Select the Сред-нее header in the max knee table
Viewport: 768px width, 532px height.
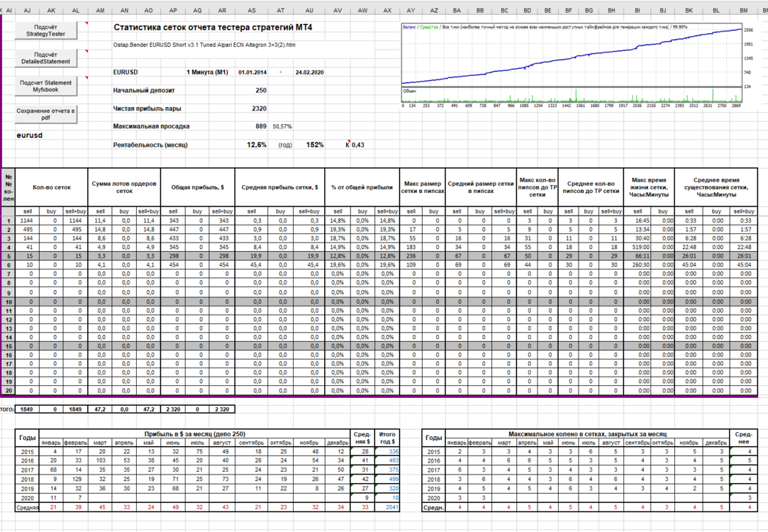(x=743, y=438)
